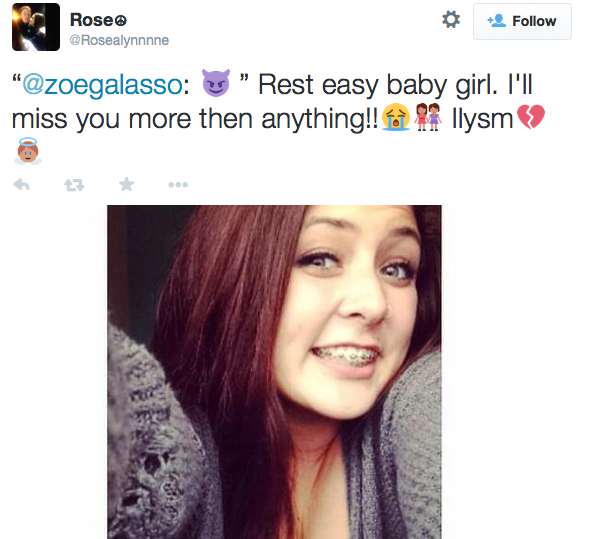Click the peace symbol beside Rose

(x=121, y=20)
